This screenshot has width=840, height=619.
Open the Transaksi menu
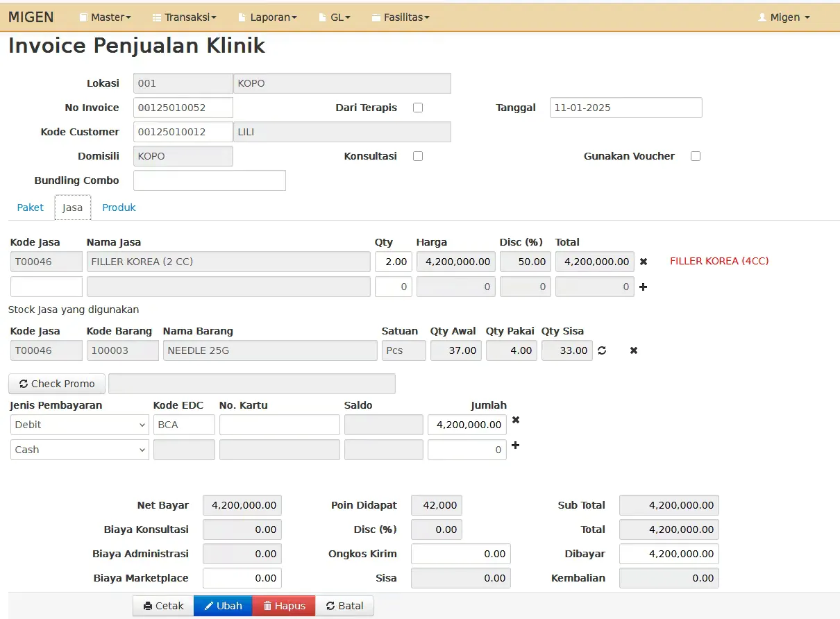coord(184,17)
